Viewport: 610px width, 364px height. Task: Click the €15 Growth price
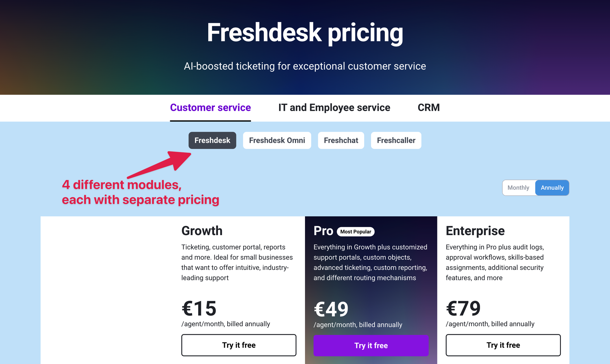pyautogui.click(x=199, y=308)
